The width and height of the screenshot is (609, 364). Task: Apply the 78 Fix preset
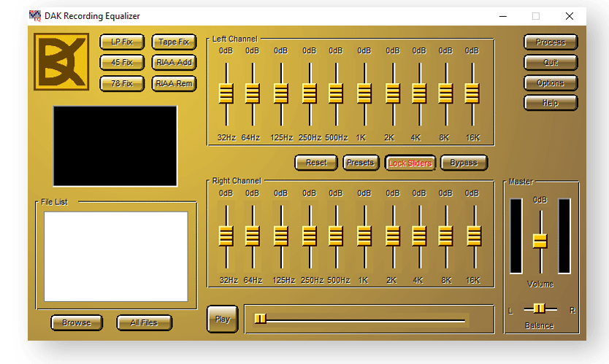[122, 83]
